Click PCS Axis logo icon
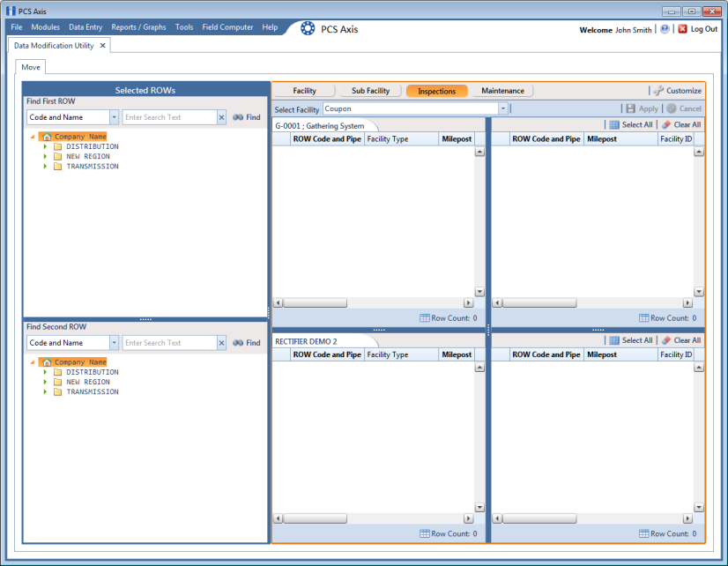The width and height of the screenshot is (728, 566). point(308,29)
